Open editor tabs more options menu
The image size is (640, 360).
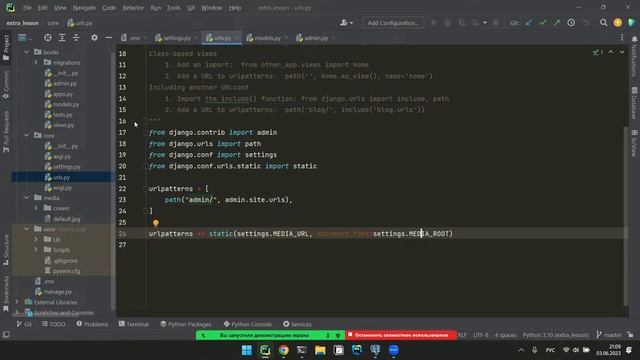pos(622,38)
